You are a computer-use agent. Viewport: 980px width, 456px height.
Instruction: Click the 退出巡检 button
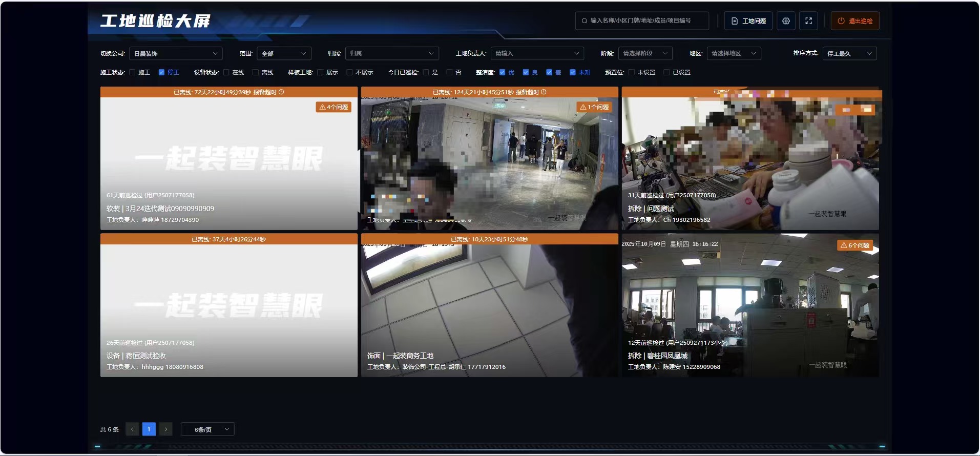pyautogui.click(x=854, y=21)
